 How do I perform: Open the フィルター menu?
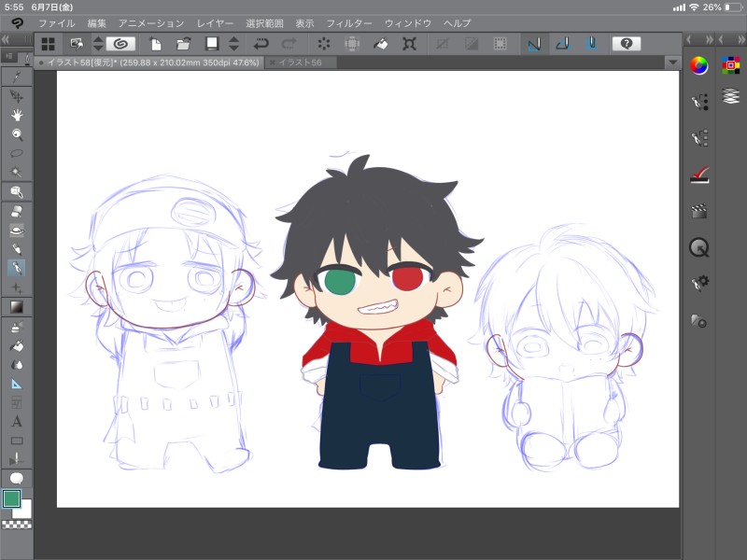[348, 23]
